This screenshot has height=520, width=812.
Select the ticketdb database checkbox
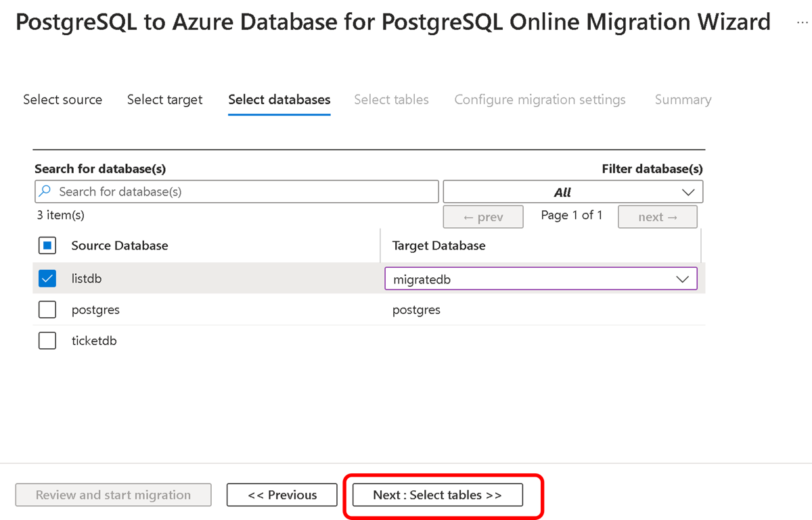(47, 341)
